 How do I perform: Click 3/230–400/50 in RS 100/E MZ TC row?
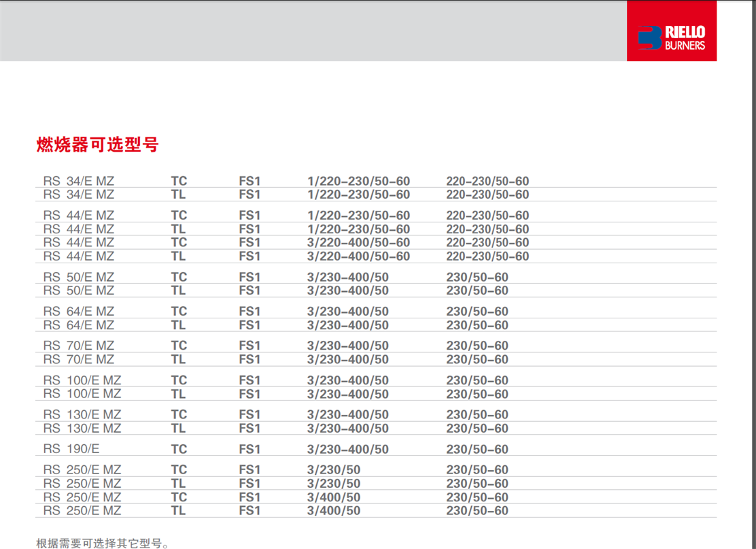pos(348,380)
